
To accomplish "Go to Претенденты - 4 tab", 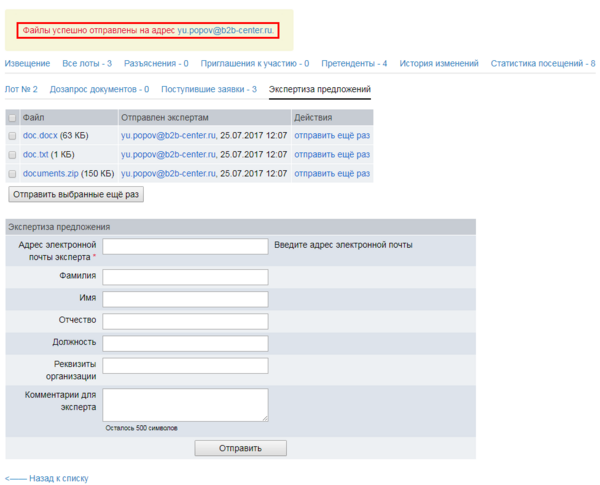I will coord(355,63).
